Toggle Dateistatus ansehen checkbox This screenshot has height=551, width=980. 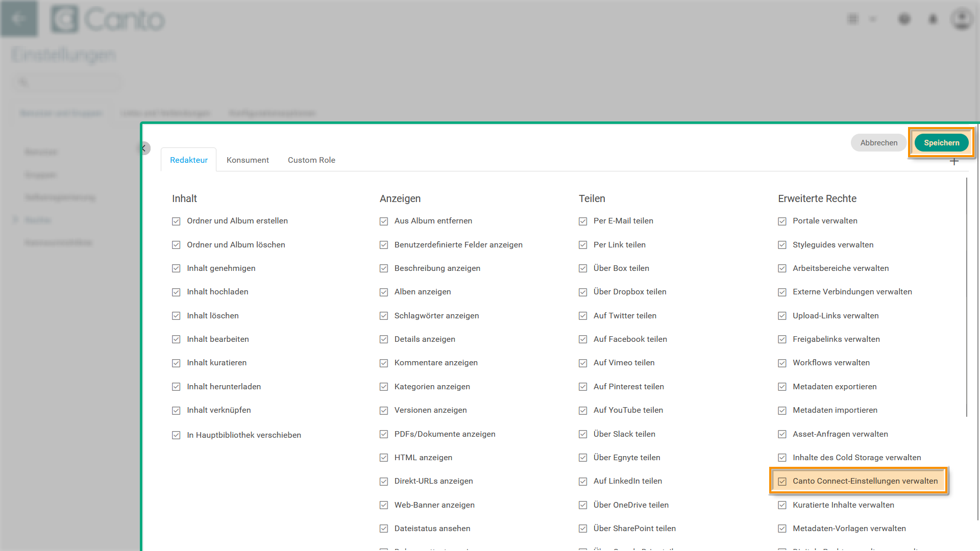[x=384, y=529]
